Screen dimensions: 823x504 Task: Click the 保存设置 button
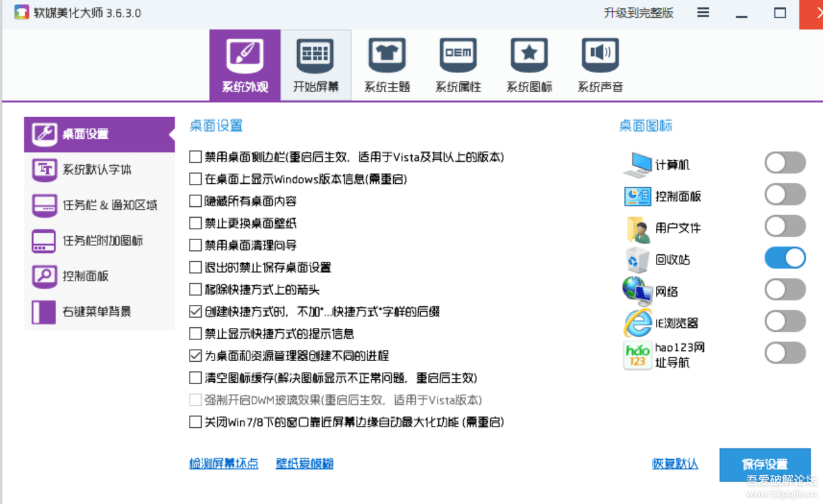click(x=765, y=465)
